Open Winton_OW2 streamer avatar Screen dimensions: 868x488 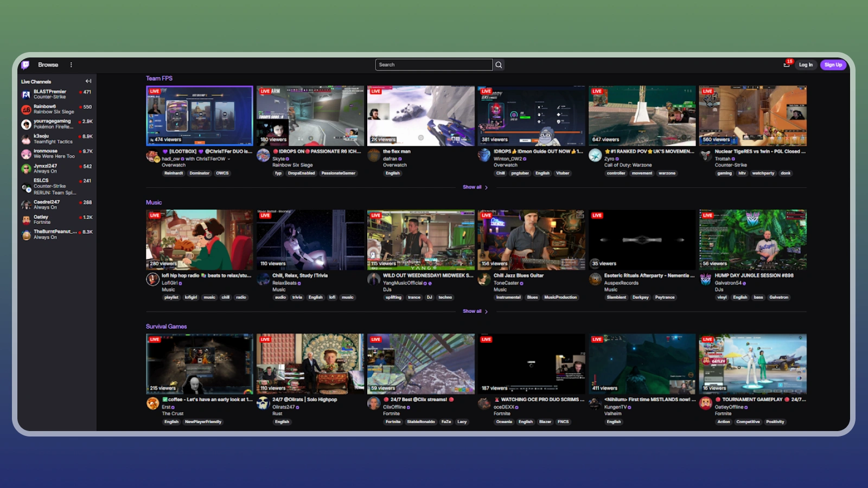click(484, 155)
